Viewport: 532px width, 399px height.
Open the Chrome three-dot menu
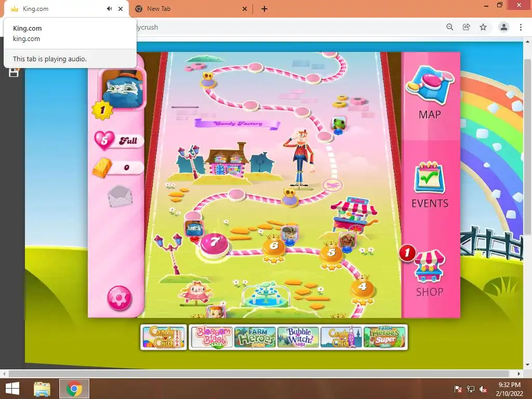click(521, 27)
